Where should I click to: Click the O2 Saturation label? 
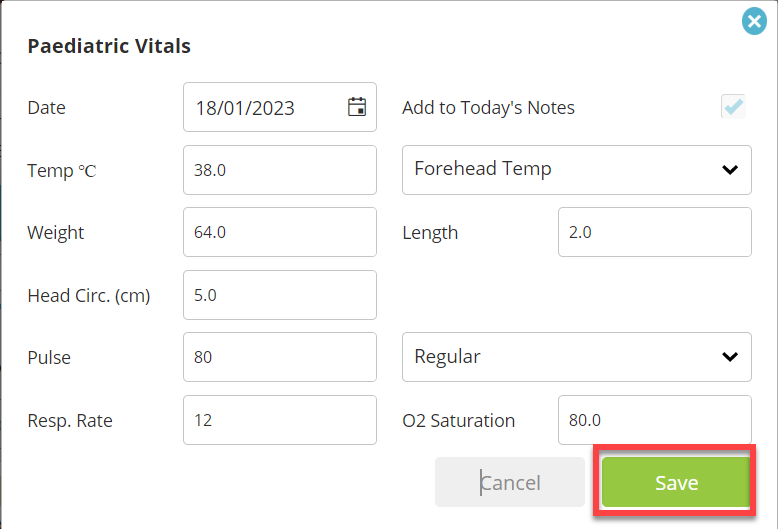pos(458,420)
